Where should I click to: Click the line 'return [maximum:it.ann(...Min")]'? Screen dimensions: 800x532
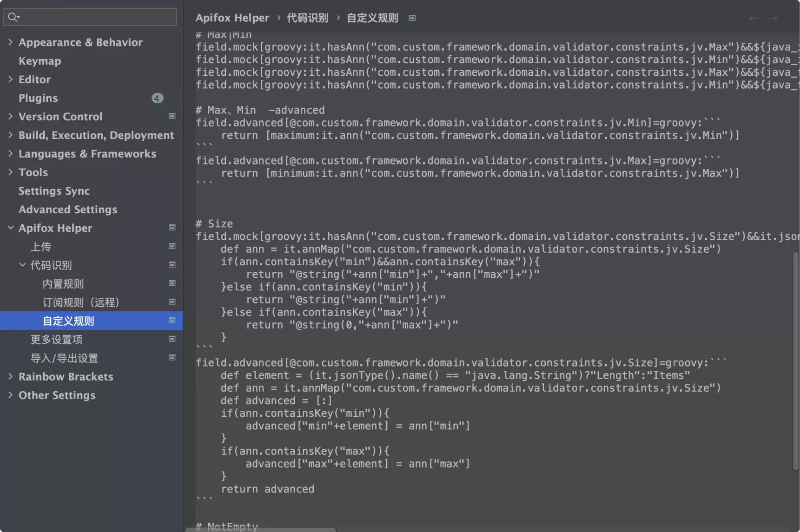point(480,135)
